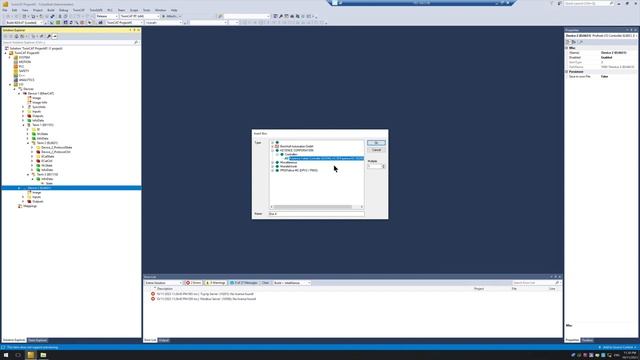This screenshot has height=360, width=640.
Task: Open the Help menu
Action: click(174, 10)
